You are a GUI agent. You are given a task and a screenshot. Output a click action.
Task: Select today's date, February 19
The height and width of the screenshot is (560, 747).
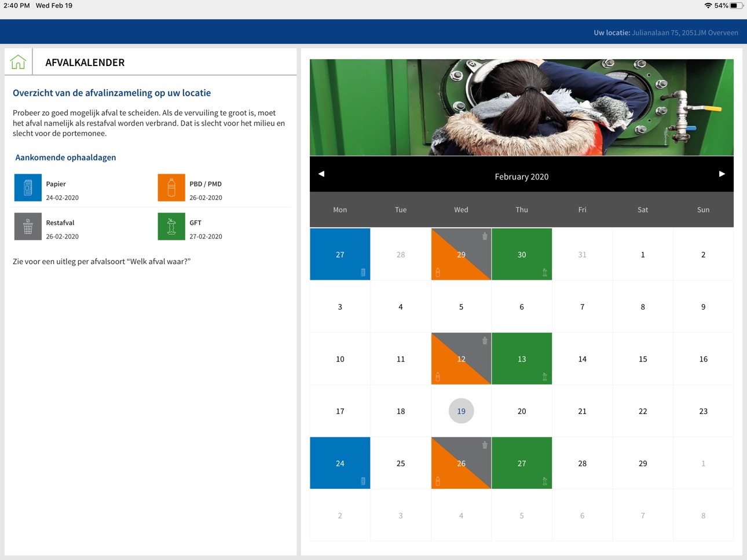pos(461,411)
